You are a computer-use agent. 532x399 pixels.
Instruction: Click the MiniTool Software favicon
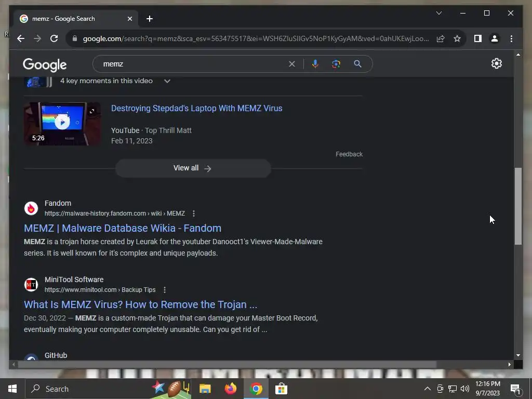coord(31,285)
